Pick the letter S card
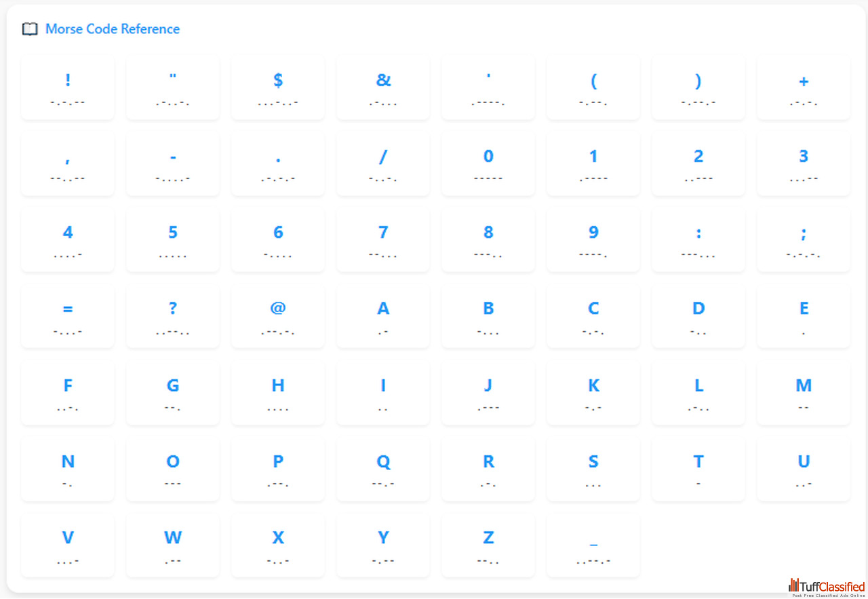 click(593, 469)
